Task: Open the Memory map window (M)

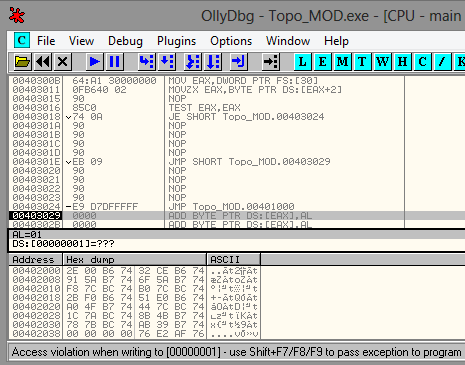Action: [342, 62]
